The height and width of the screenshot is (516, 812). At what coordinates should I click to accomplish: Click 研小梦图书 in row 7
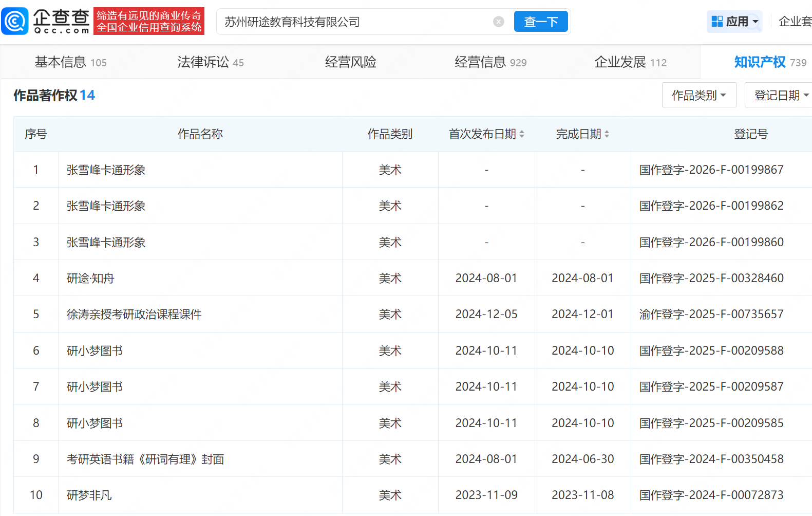(95, 386)
